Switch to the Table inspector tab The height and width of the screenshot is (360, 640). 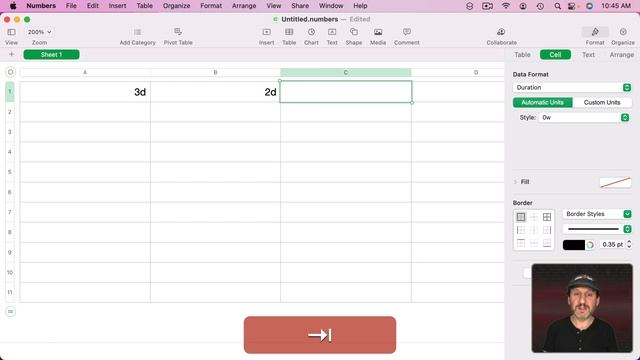(x=522, y=55)
